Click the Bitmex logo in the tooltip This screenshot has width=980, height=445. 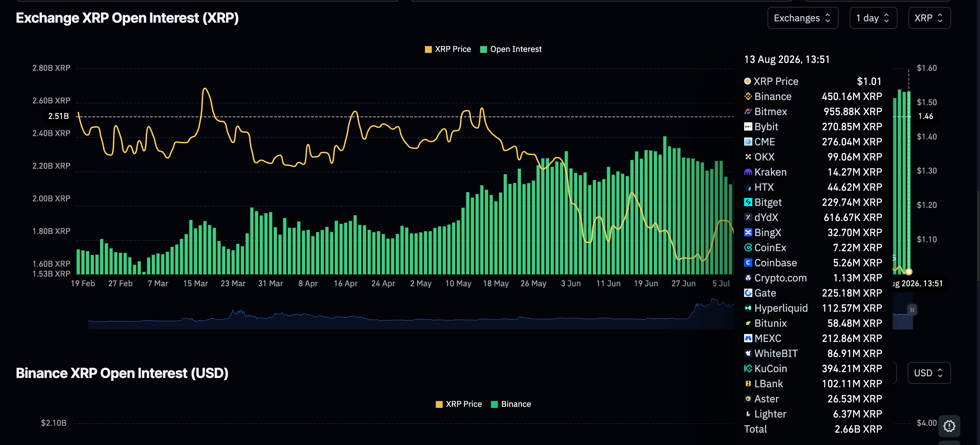pos(748,111)
